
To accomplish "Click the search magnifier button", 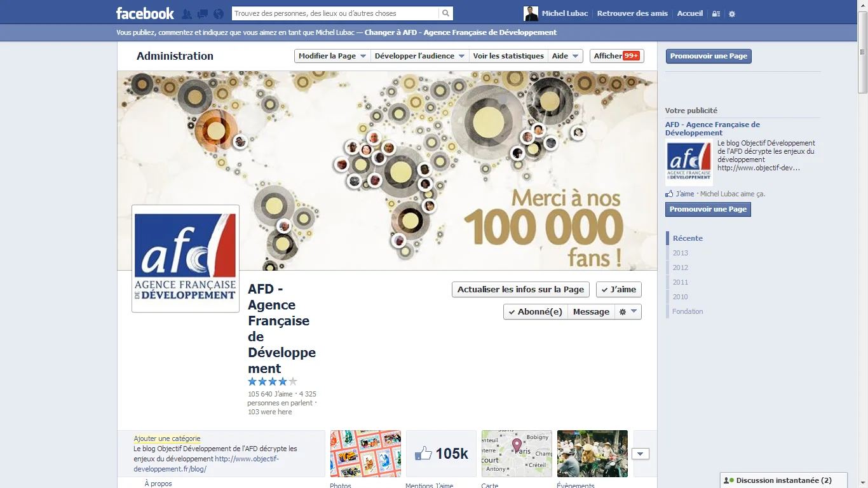I will (446, 13).
